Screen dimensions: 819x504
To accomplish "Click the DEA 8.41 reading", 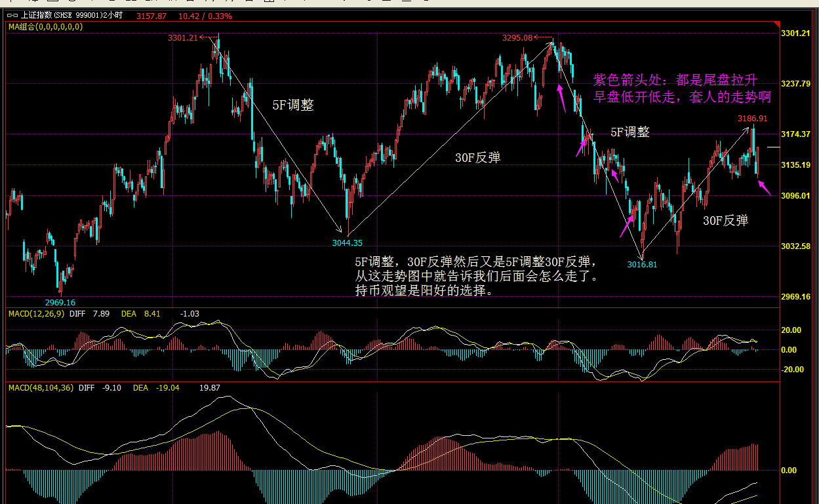I will pos(141,314).
